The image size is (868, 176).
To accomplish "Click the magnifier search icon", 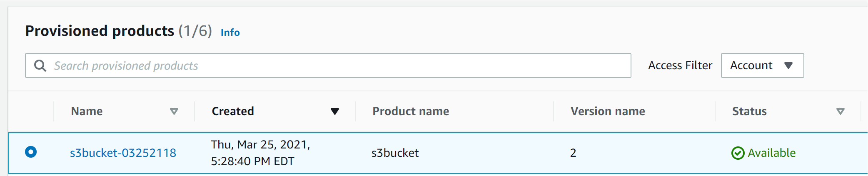I will (x=40, y=66).
